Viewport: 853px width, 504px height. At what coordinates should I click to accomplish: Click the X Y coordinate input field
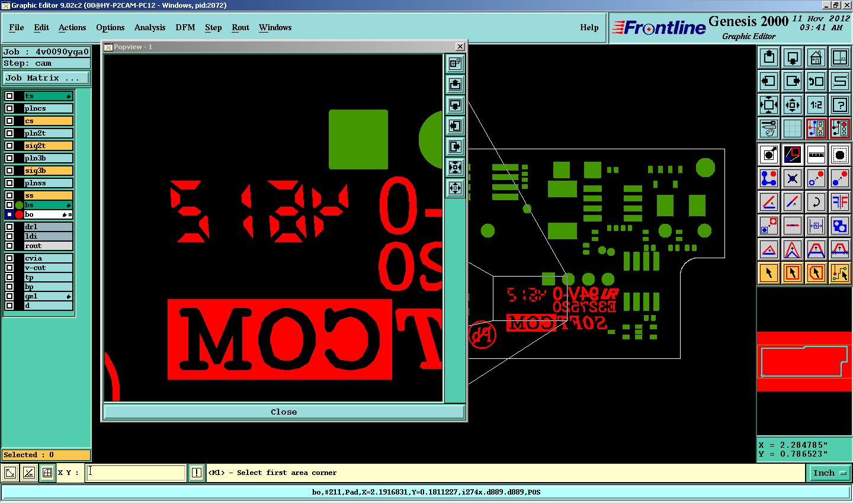[x=136, y=473]
